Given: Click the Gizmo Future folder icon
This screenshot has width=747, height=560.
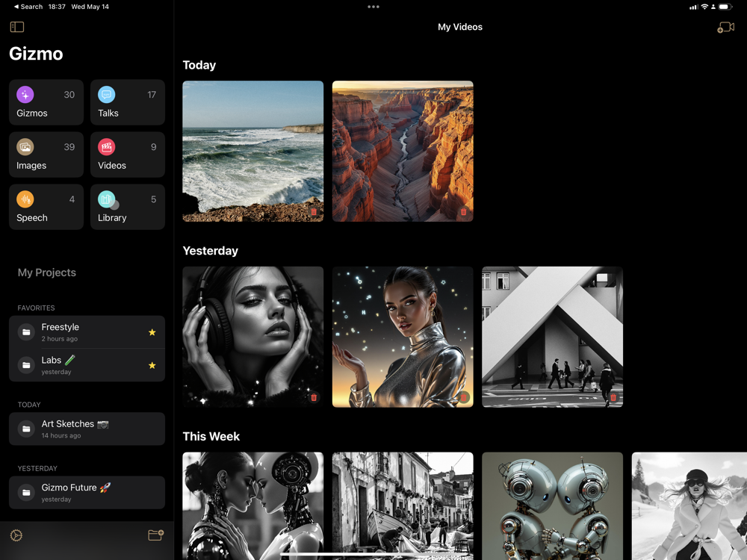Looking at the screenshot, I should pyautogui.click(x=26, y=493).
